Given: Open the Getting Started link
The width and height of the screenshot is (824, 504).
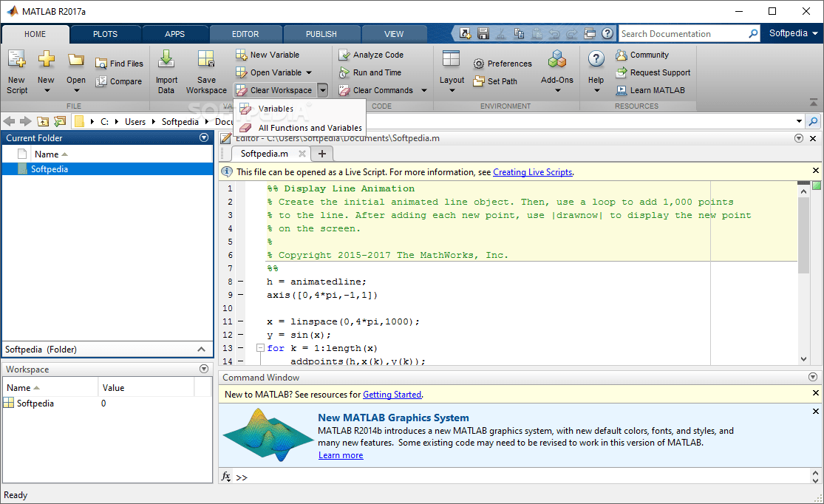Looking at the screenshot, I should 392,394.
